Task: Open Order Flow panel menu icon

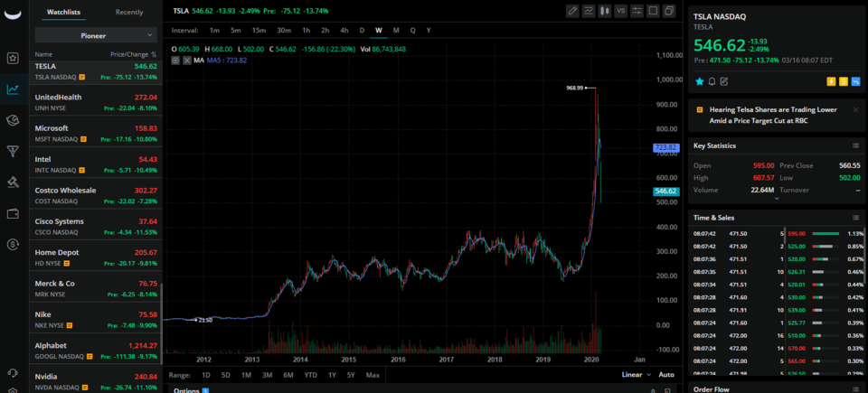Action: click(x=855, y=389)
